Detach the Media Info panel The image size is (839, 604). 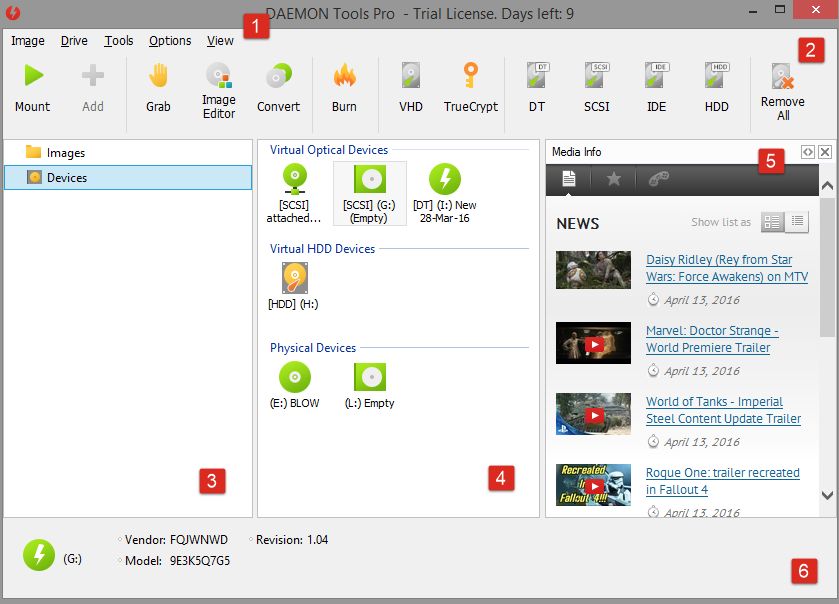[x=807, y=152]
